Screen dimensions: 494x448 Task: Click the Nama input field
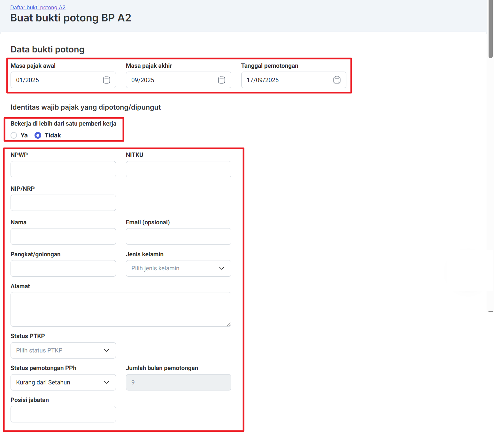pyautogui.click(x=63, y=236)
